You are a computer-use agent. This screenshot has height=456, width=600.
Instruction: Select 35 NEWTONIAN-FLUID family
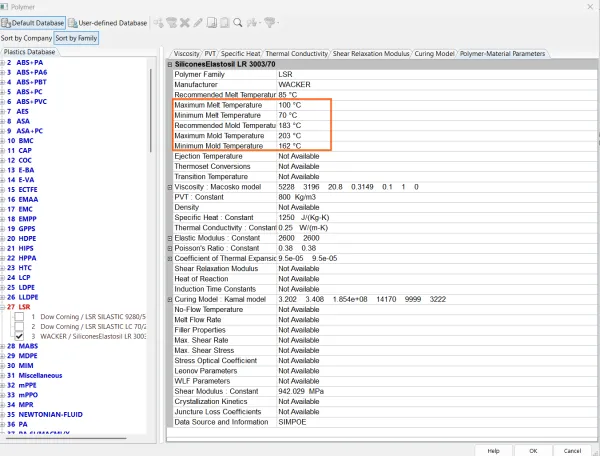45,414
